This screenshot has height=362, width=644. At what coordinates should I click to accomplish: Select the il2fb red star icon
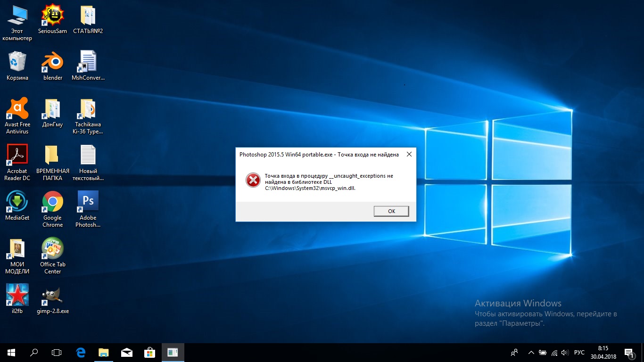click(17, 299)
